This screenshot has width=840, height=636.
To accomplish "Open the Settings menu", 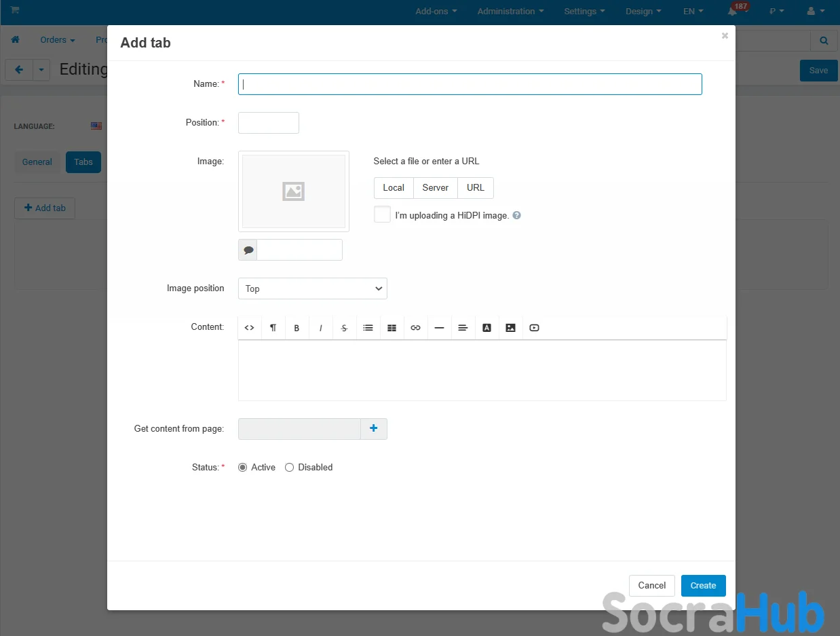I will [x=584, y=12].
